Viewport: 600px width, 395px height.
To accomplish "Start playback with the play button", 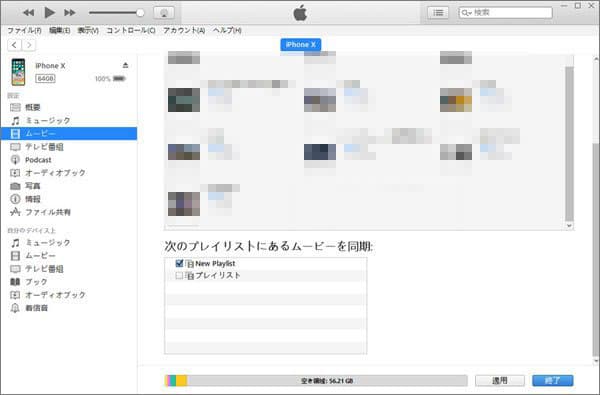I will click(49, 13).
